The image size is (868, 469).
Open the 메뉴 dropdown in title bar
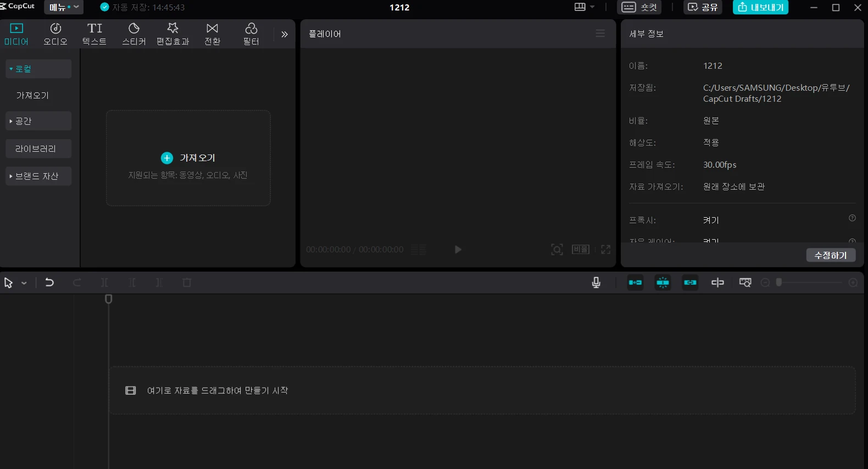point(64,7)
